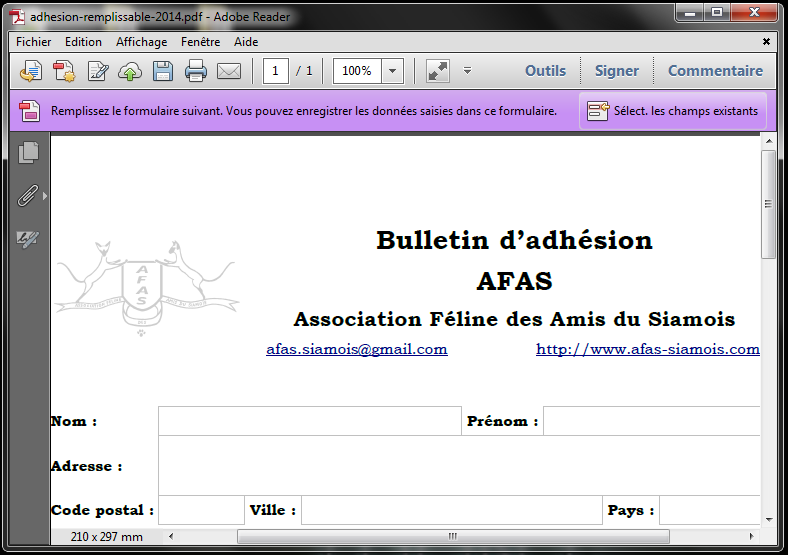Click the afas.siamois@gmail.com link

[x=357, y=349]
